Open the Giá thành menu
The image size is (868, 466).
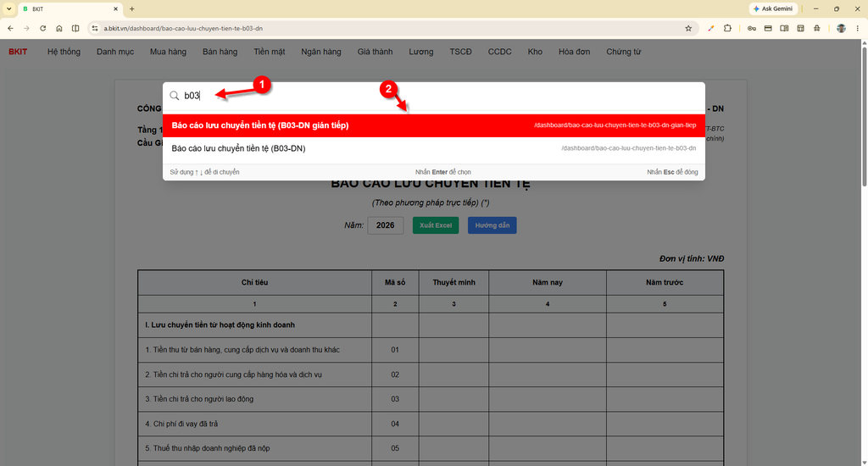pyautogui.click(x=375, y=52)
